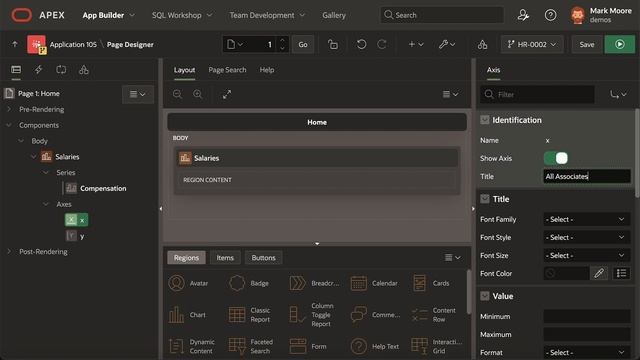Switch to the Page Search tab
Viewport: 640px width, 360px height.
[x=227, y=70]
